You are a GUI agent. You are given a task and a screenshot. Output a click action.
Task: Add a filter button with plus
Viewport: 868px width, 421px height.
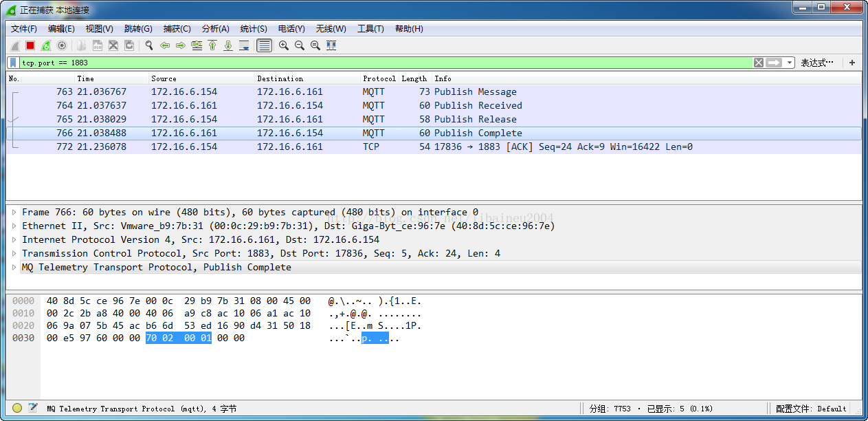point(852,63)
